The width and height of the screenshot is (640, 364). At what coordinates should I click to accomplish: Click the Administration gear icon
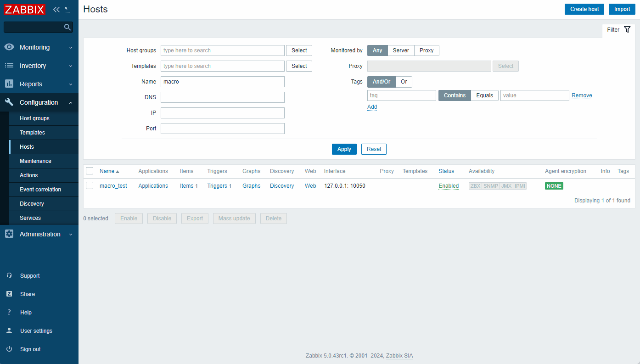[x=9, y=234]
